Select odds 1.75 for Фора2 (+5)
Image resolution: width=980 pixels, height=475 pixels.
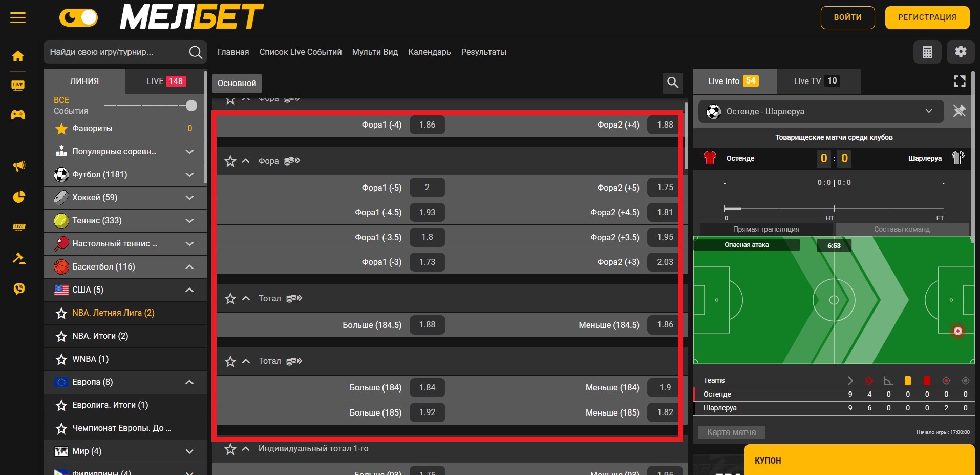[x=665, y=188]
